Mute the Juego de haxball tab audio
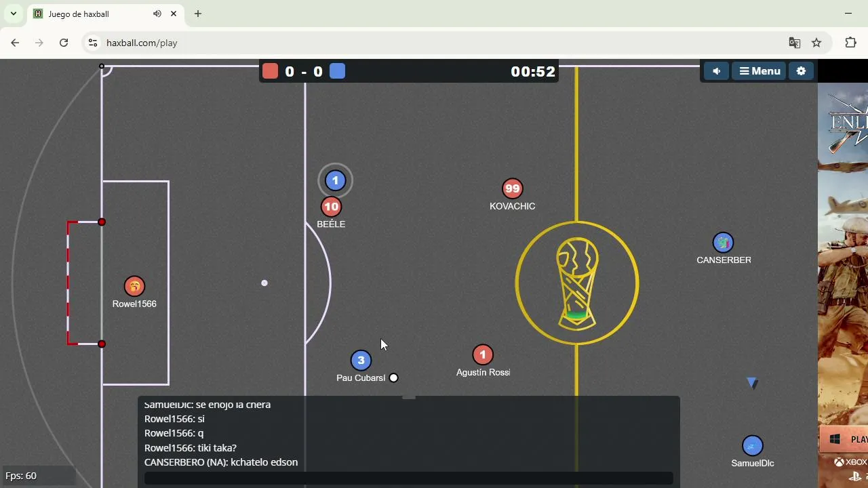868x488 pixels. (x=157, y=14)
